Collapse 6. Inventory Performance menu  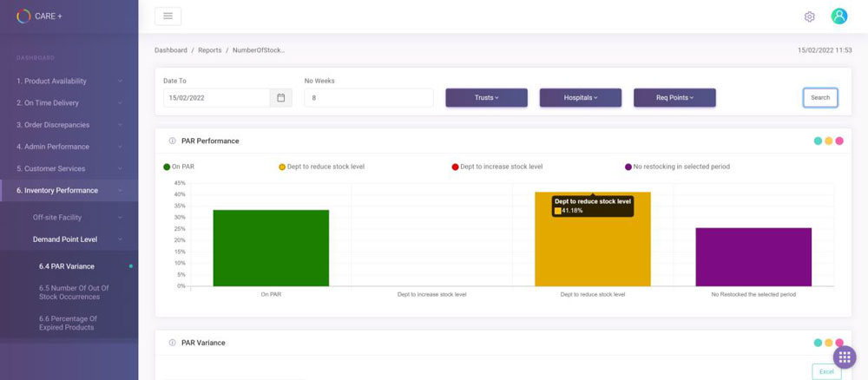[x=69, y=190]
